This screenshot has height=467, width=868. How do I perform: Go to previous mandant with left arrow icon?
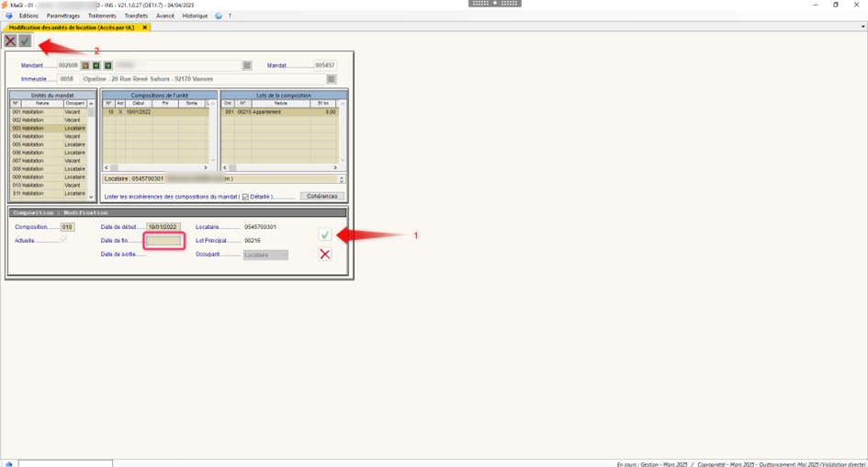[x=96, y=66]
